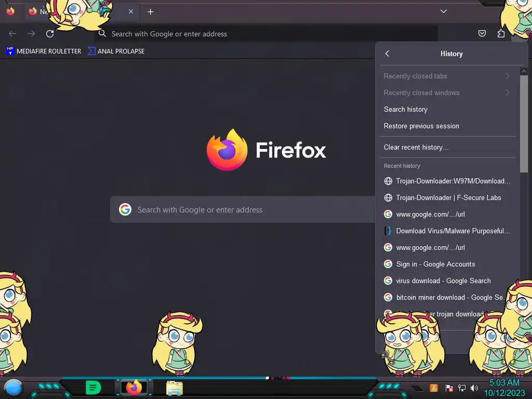Open the Save to Pocket icon
532x399 pixels.
[482, 33]
